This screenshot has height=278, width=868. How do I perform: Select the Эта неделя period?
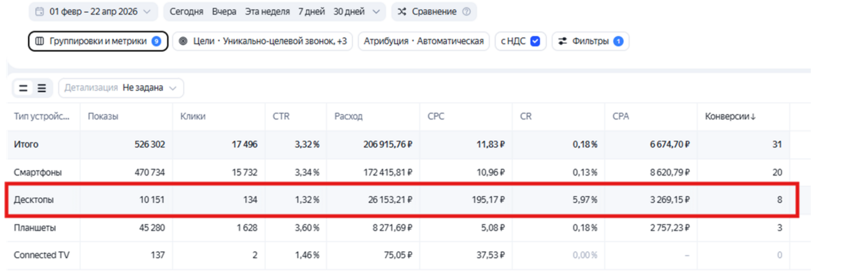[267, 11]
